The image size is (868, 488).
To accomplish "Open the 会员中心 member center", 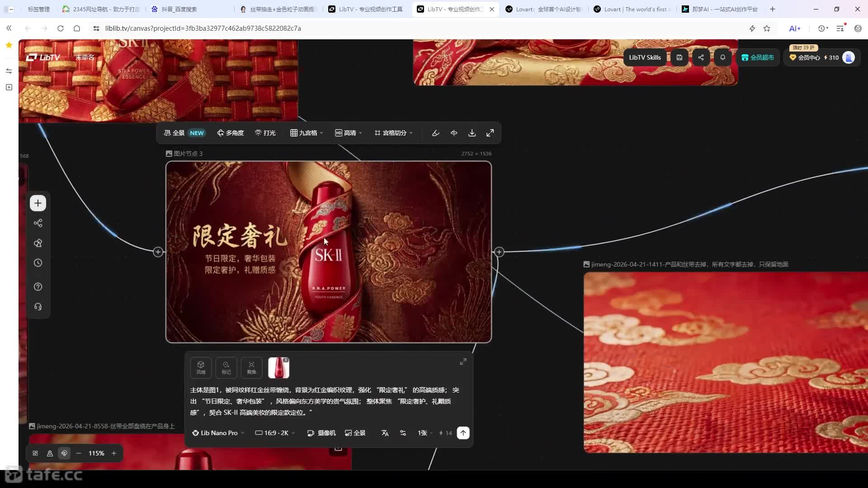I will coord(804,57).
